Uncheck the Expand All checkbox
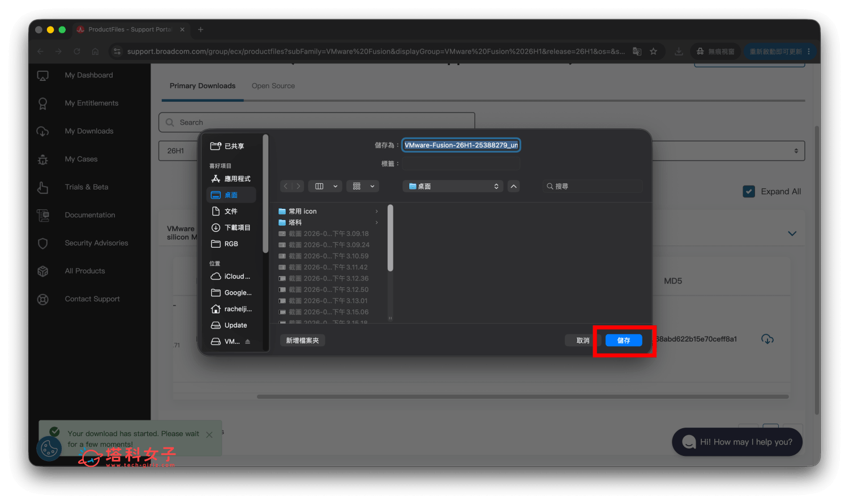Image resolution: width=849 pixels, height=504 pixels. tap(749, 192)
